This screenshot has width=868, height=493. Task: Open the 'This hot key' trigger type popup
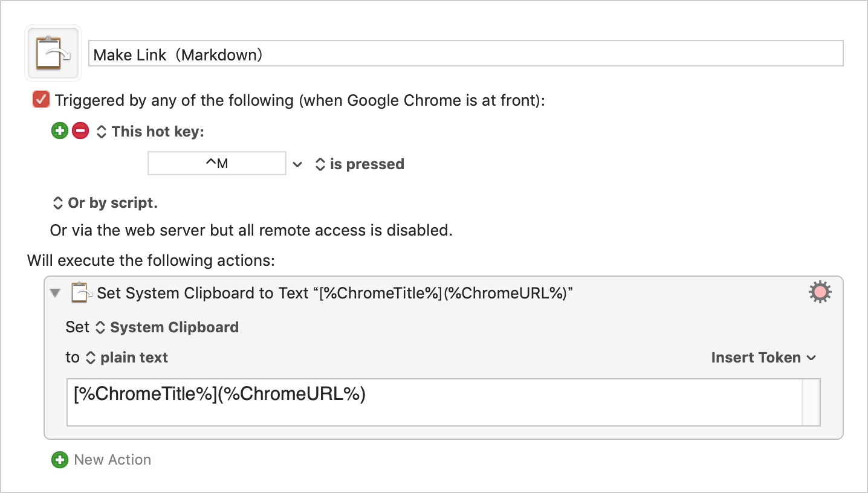(151, 132)
